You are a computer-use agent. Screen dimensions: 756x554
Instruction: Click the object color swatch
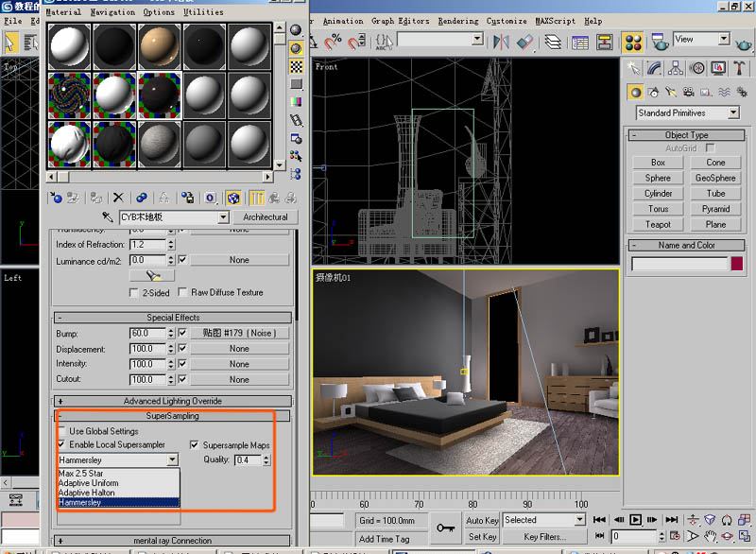[x=736, y=264]
